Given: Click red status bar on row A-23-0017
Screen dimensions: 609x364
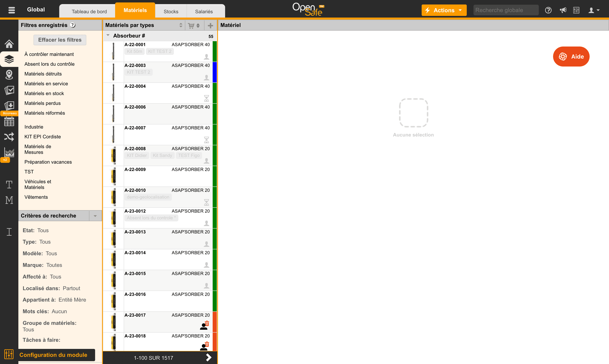Looking at the screenshot, I should coord(215,322).
